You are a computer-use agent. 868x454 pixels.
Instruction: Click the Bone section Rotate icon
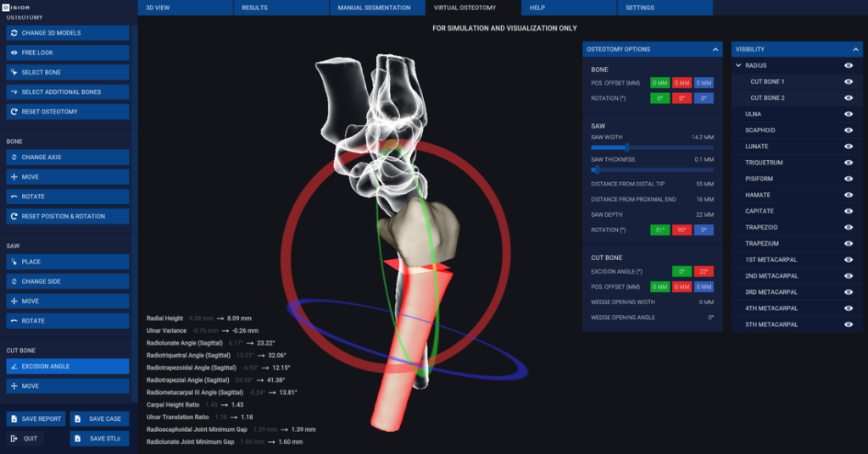pos(14,197)
